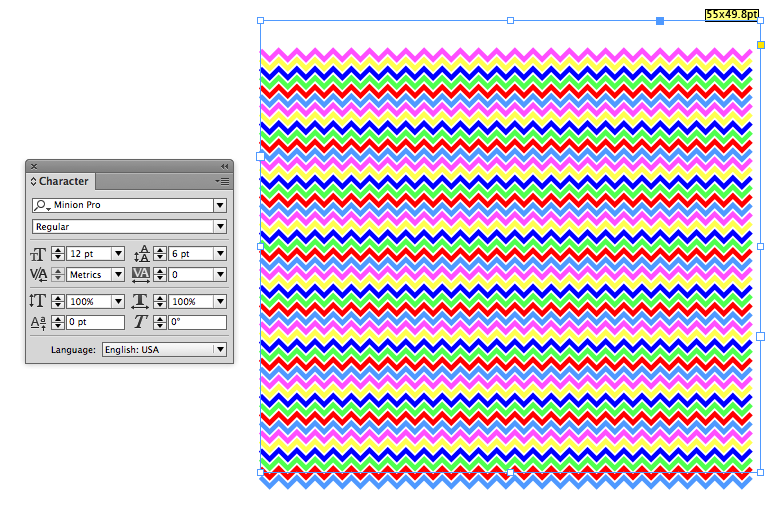Open the horizontal scale 100% dropdown
The width and height of the screenshot is (780, 508).
220,301
